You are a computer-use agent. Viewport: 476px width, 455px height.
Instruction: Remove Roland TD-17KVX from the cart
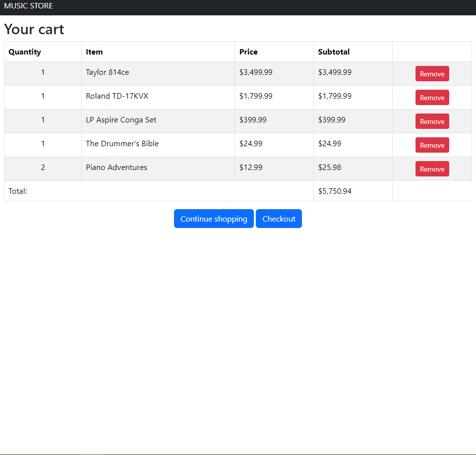[x=432, y=98]
